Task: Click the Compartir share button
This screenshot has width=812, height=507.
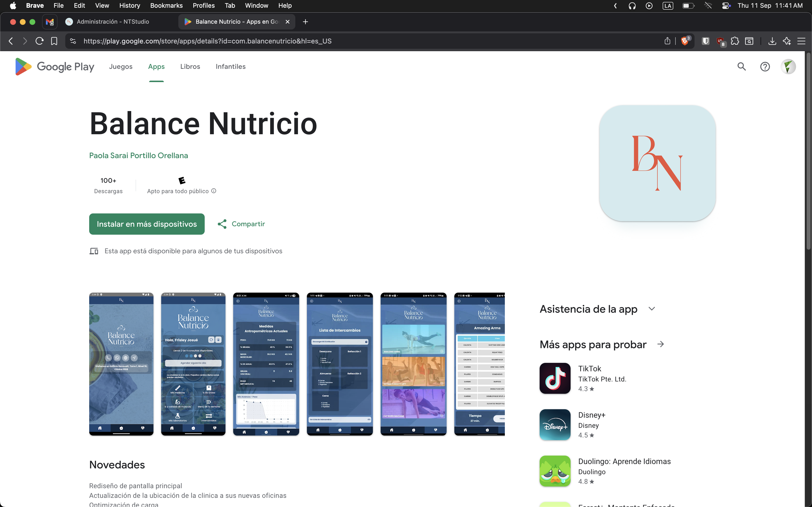Action: point(241,224)
